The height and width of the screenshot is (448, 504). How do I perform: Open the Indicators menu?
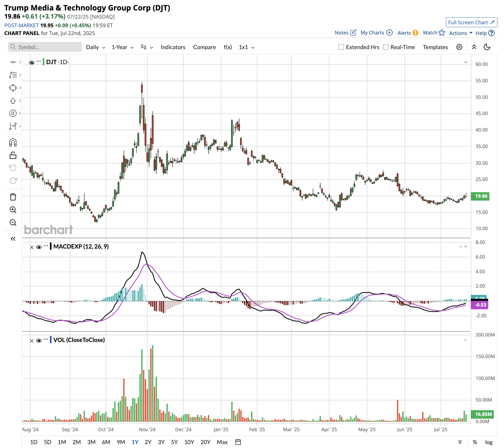tap(173, 47)
